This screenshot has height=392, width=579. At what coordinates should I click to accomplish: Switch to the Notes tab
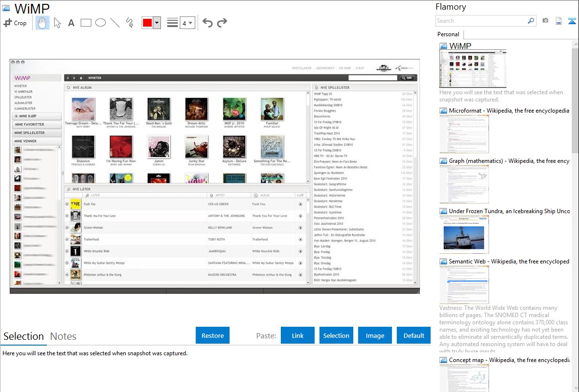[63, 336]
